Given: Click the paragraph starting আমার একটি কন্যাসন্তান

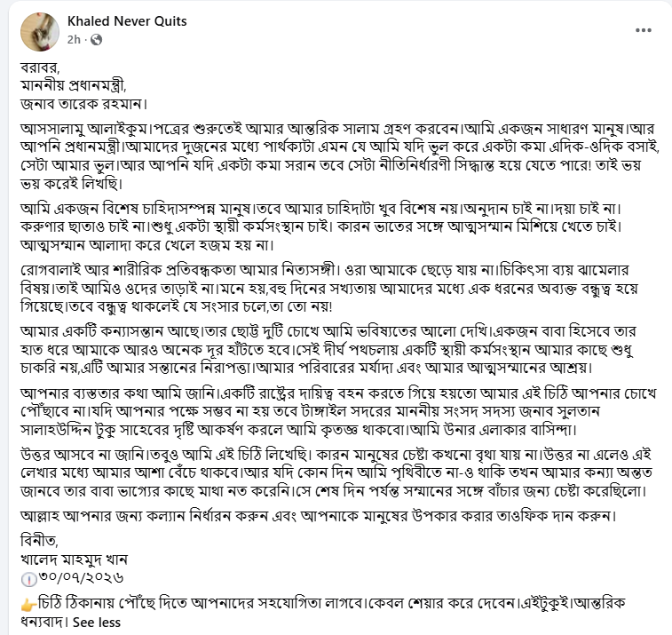Looking at the screenshot, I should click(x=328, y=349).
